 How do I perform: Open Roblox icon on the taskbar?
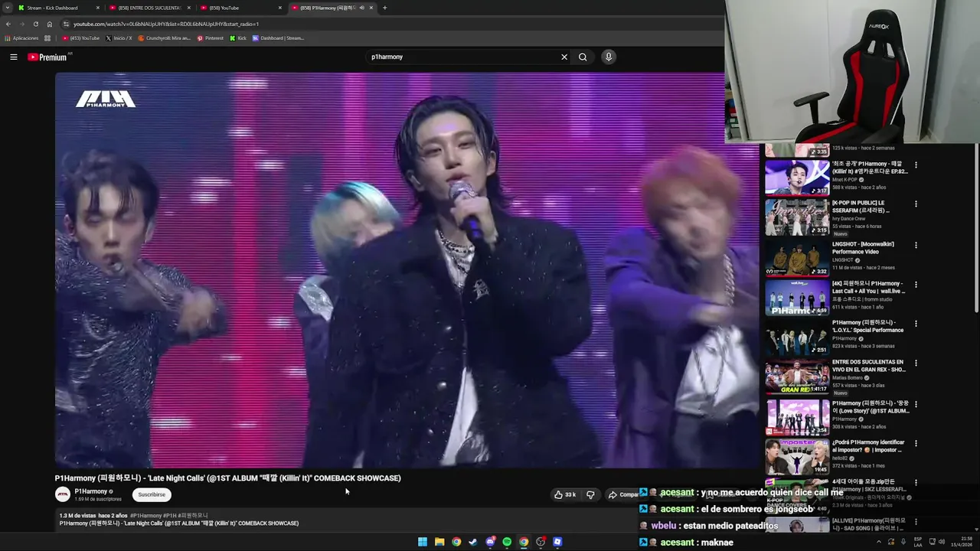coord(557,542)
